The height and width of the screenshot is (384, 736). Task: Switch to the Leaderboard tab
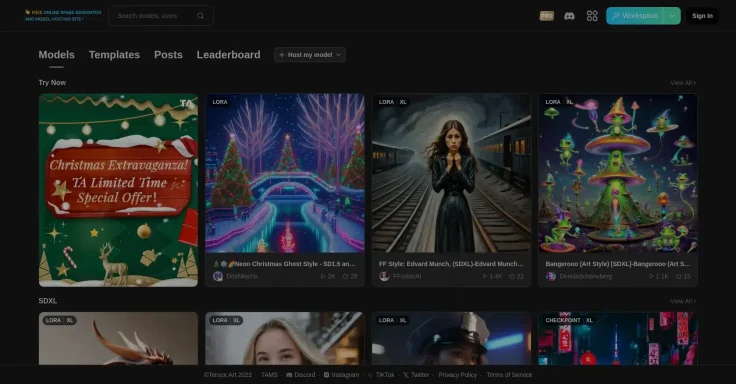pos(228,55)
